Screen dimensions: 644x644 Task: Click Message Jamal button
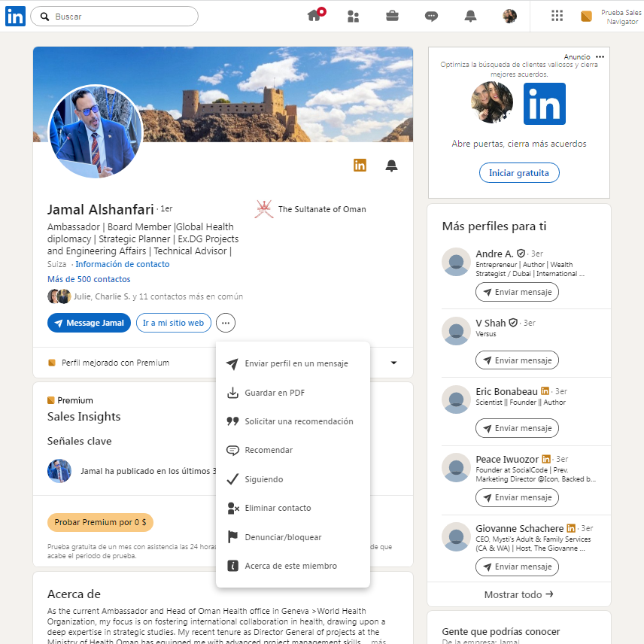tap(89, 323)
